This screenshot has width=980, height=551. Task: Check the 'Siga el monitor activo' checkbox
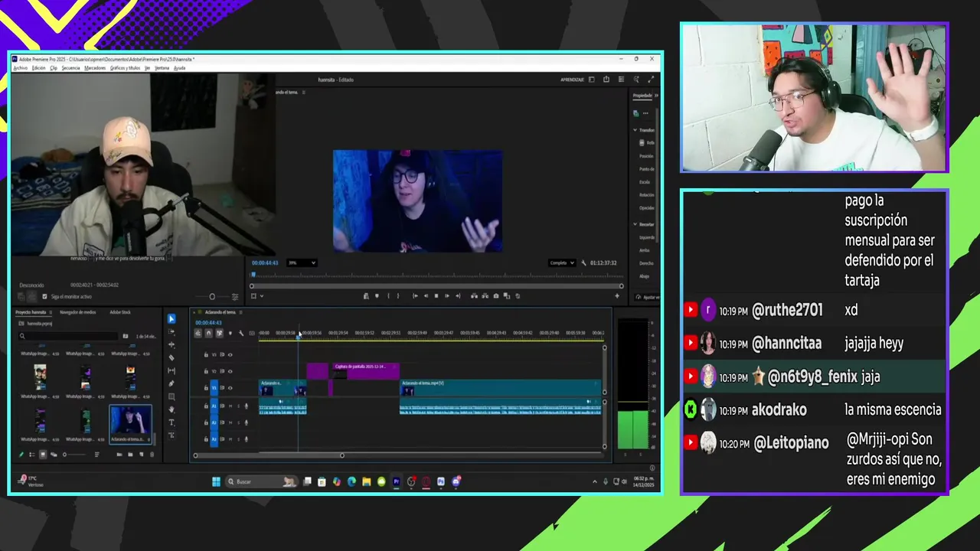pos(44,296)
